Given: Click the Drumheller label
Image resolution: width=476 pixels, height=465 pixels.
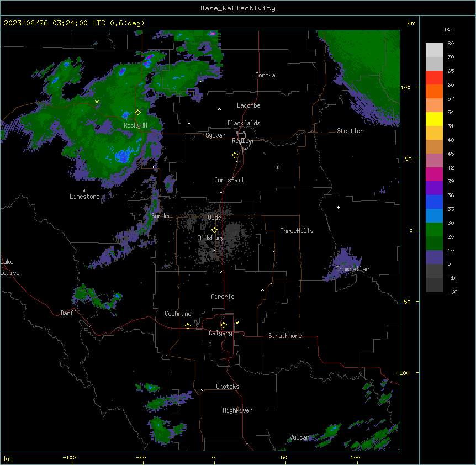Looking at the screenshot, I should [x=352, y=269].
